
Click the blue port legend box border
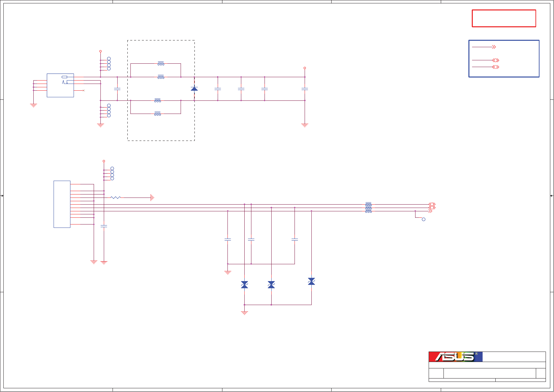point(504,59)
